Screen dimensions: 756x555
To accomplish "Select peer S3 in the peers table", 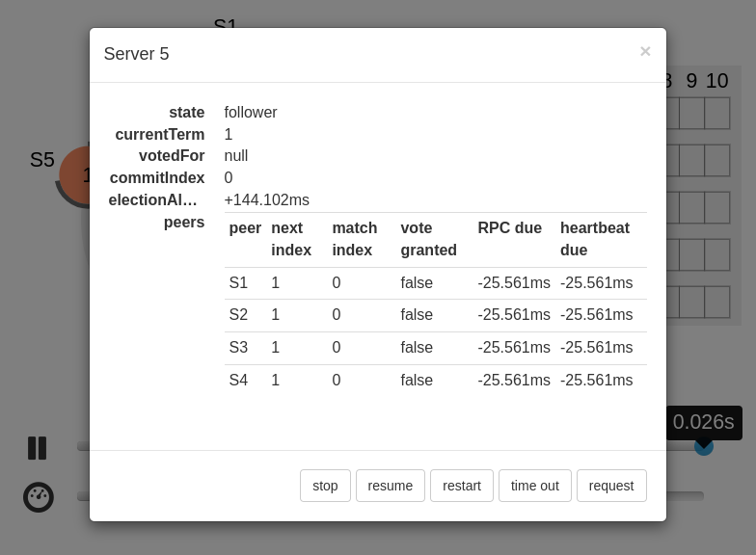I will point(435,348).
